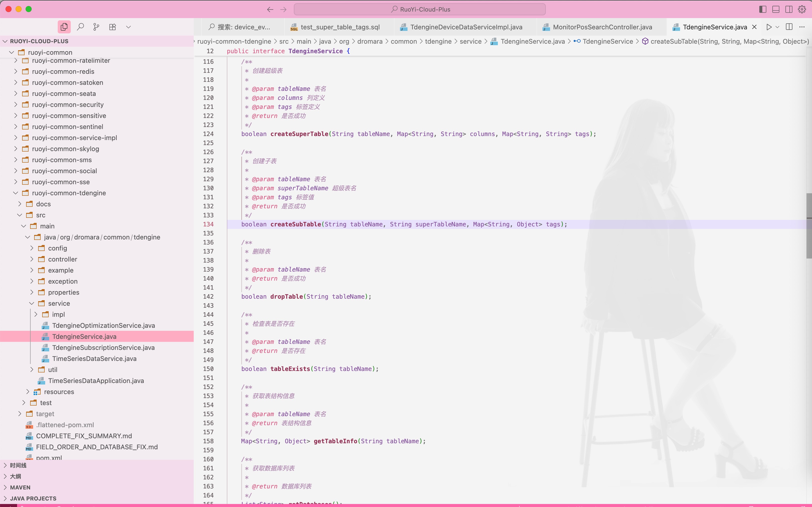
Task: Toggle primary side bar visibility
Action: coord(762,9)
